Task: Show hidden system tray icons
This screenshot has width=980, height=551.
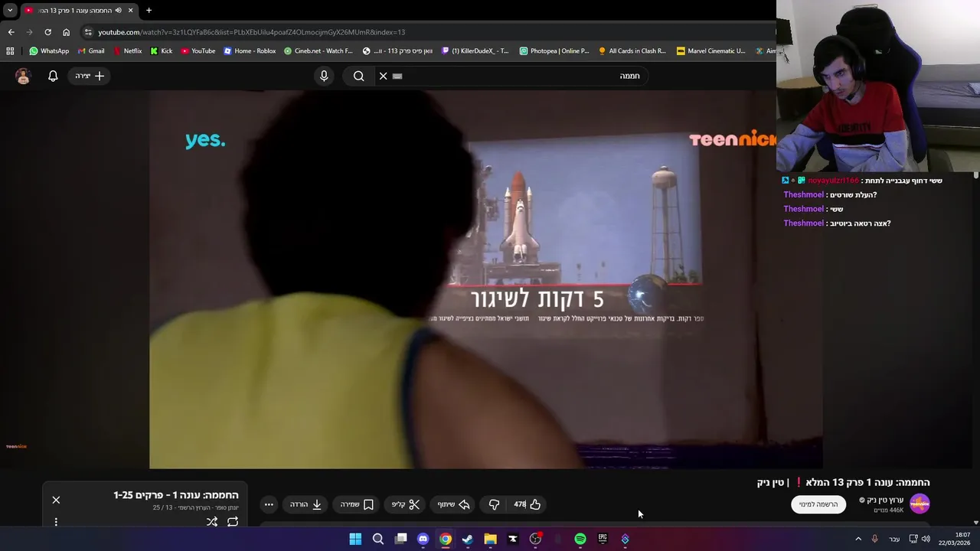Action: pyautogui.click(x=858, y=539)
